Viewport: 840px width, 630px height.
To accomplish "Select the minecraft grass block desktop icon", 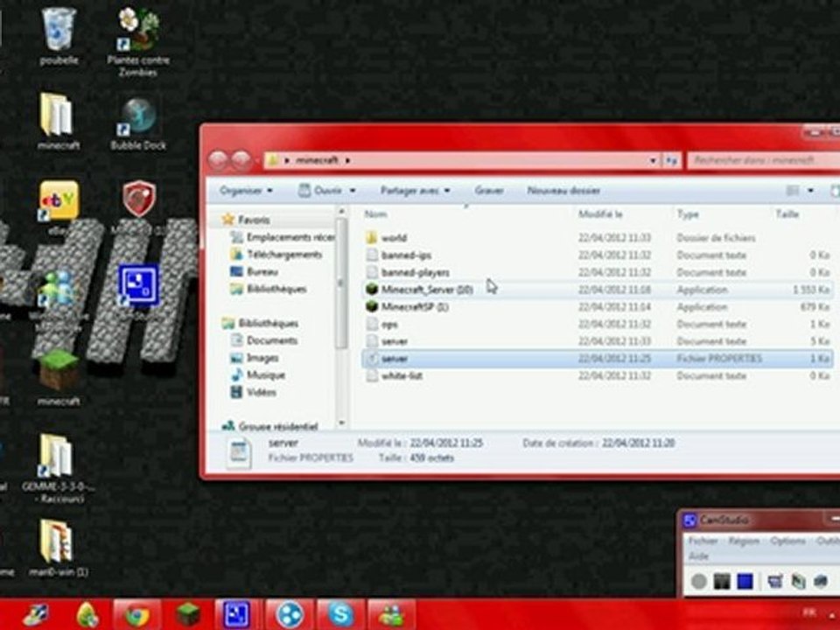I will coord(58,376).
